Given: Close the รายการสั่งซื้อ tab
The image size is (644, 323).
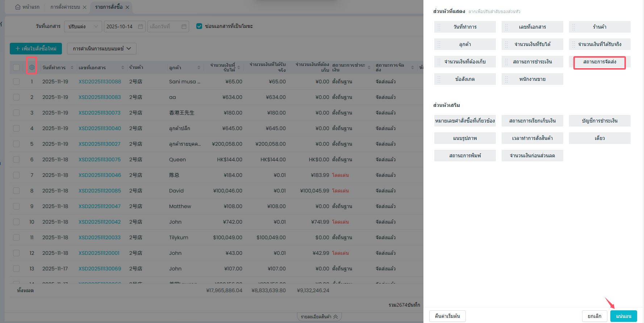Looking at the screenshot, I should pos(127,7).
